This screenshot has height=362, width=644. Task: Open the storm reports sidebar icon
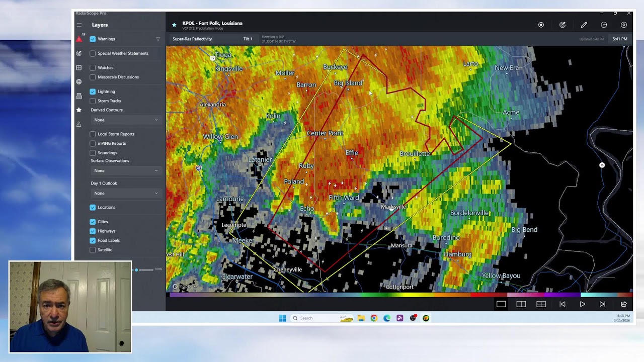click(x=79, y=96)
